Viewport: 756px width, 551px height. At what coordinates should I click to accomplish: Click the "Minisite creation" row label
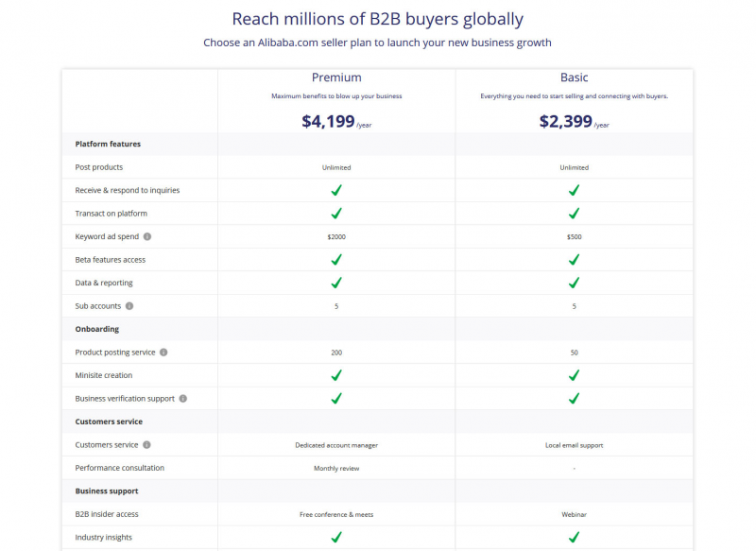tap(104, 375)
